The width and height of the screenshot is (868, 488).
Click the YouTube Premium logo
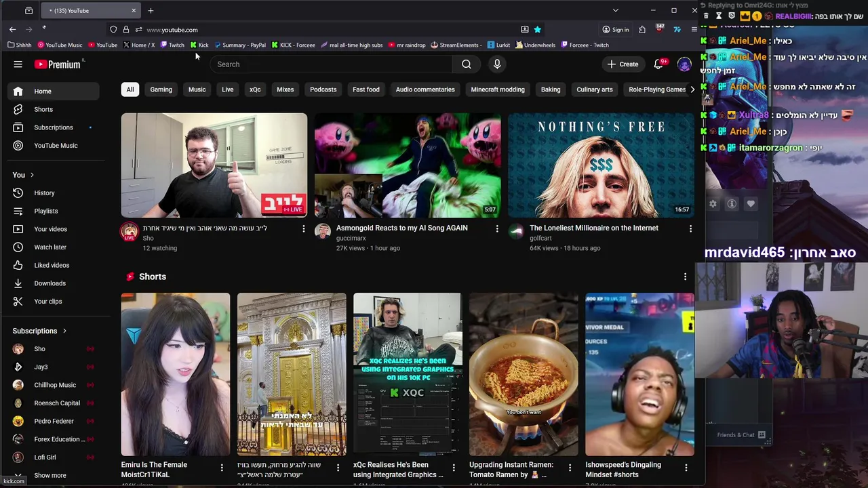coord(57,64)
